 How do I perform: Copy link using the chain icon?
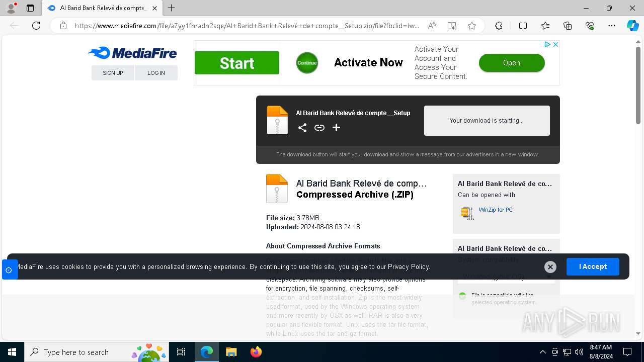pos(319,128)
